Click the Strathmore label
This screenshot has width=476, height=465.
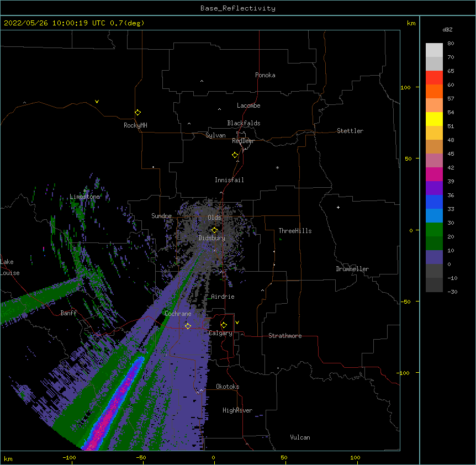pyautogui.click(x=285, y=336)
